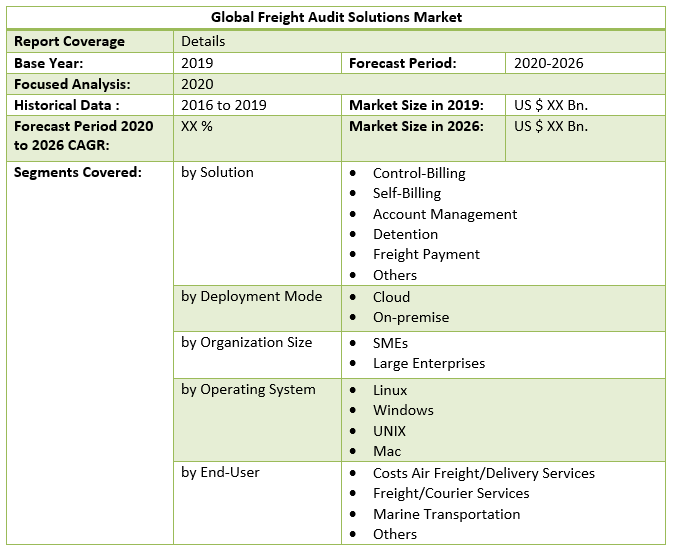Click the Large Enterprises entry
Viewport: 674px width, 553px height.
coord(428,363)
